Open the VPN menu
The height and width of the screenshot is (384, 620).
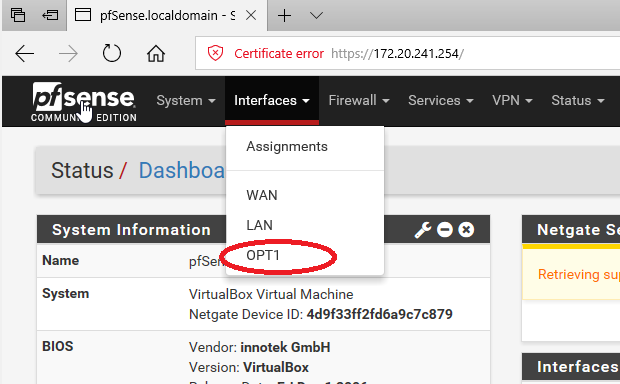coord(512,100)
